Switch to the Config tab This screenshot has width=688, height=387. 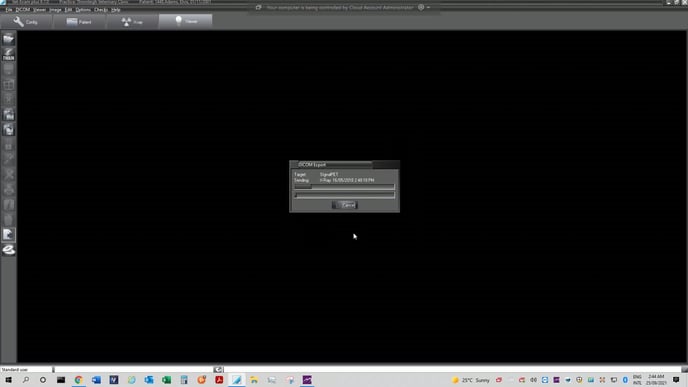tap(26, 22)
